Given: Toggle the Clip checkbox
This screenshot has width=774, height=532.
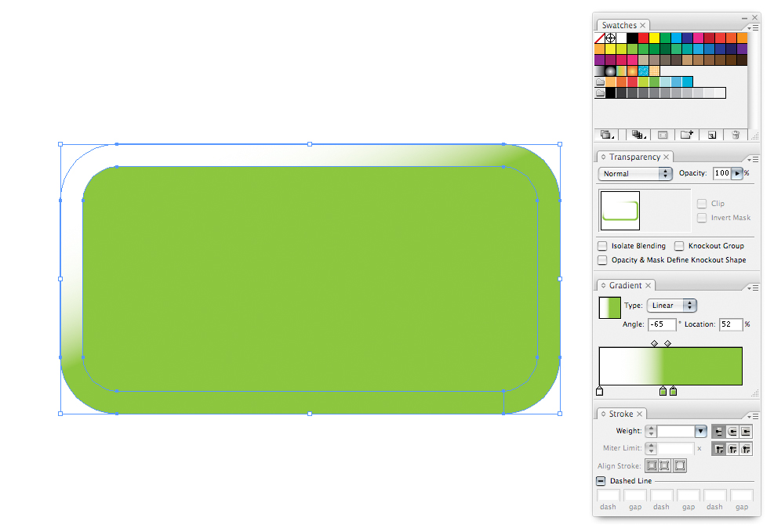Looking at the screenshot, I should pos(701,203).
